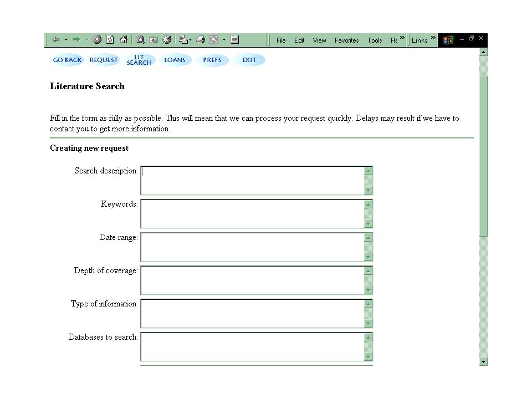The image size is (532, 399).
Task: Click inside the Depth of coverage text area
Action: coord(253,280)
